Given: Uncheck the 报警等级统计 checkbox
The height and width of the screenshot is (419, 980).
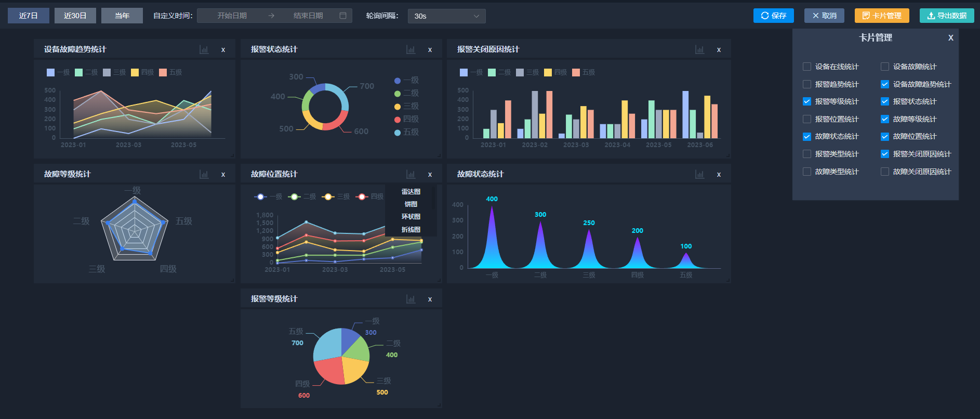Looking at the screenshot, I should [x=807, y=101].
